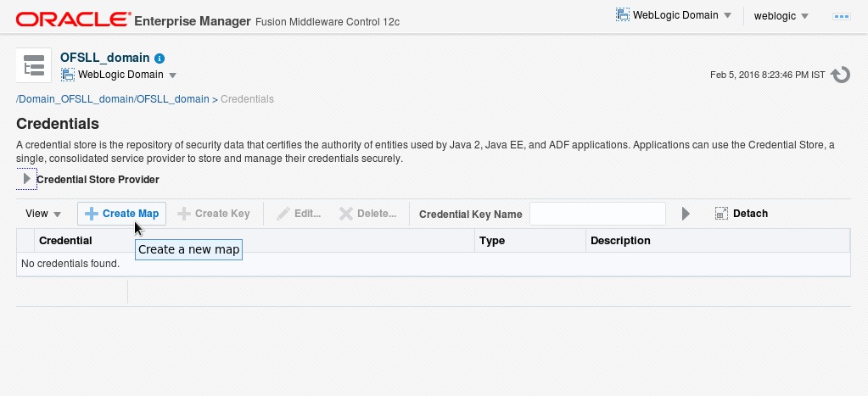Image resolution: width=868 pixels, height=396 pixels.
Task: Click the Create Map button
Action: (x=122, y=214)
